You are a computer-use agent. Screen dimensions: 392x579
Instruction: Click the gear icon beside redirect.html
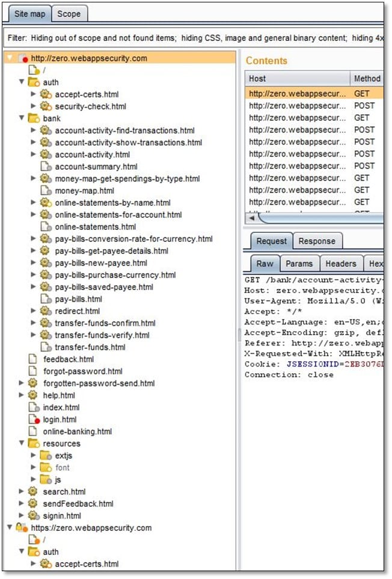(46, 311)
